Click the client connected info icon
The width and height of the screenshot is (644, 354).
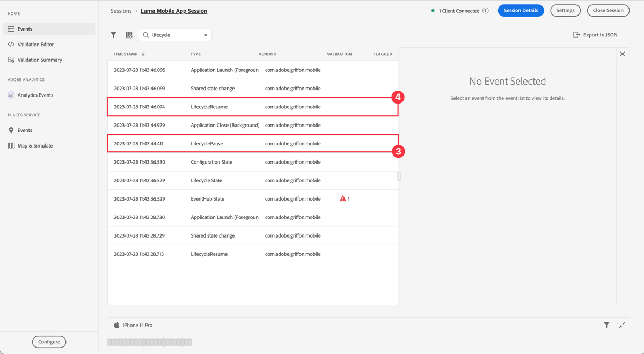(x=486, y=11)
